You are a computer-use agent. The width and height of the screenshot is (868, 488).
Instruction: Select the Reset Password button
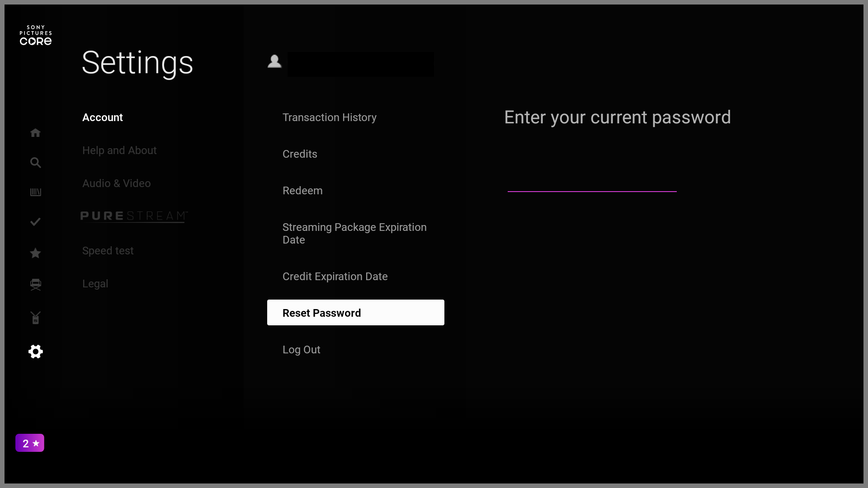pos(356,313)
